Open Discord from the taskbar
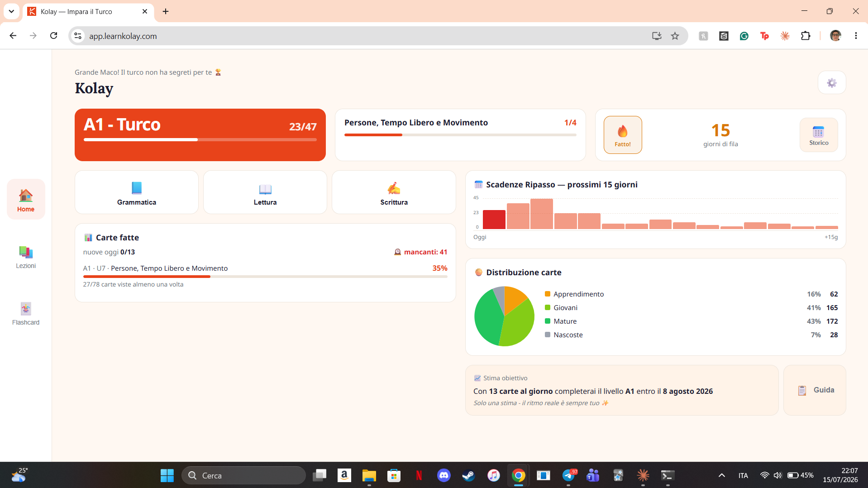 444,475
